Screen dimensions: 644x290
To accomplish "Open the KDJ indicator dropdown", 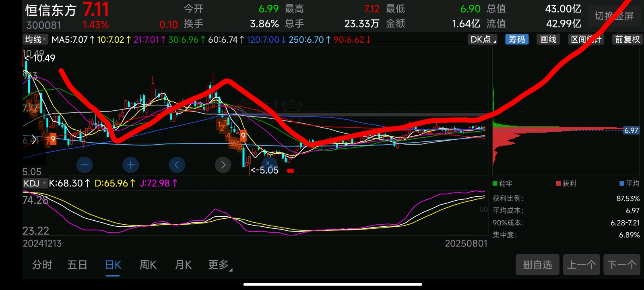I will tap(35, 183).
